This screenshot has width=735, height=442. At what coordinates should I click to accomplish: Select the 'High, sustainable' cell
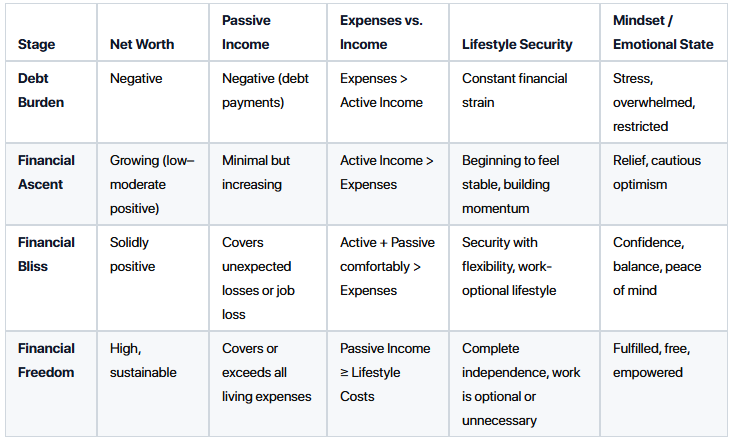pos(143,360)
